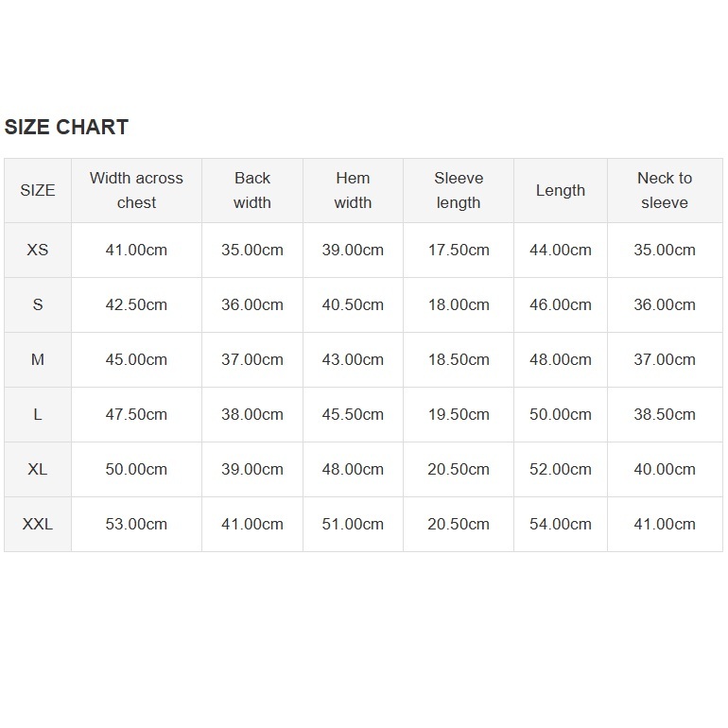The height and width of the screenshot is (728, 728).
Task: Select the M size row label
Action: click(x=38, y=359)
